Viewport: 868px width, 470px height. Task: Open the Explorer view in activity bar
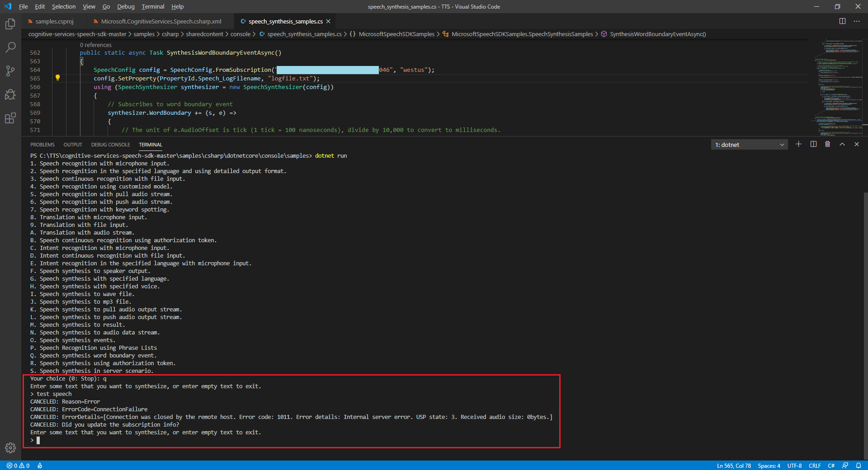(x=10, y=23)
